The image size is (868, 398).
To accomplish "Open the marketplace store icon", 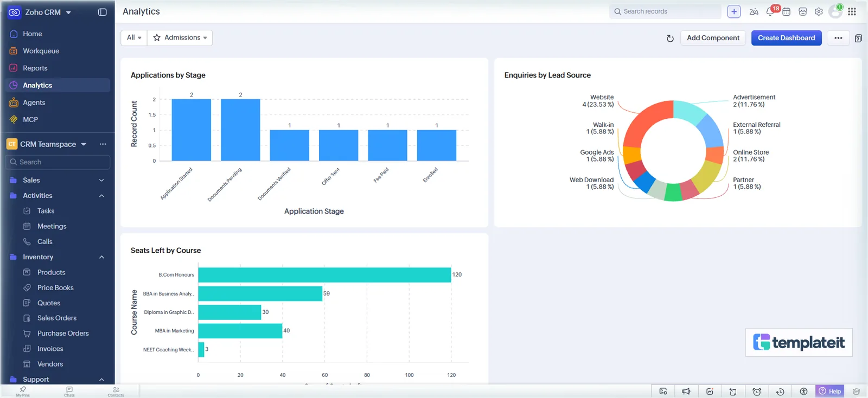I will [x=803, y=11].
